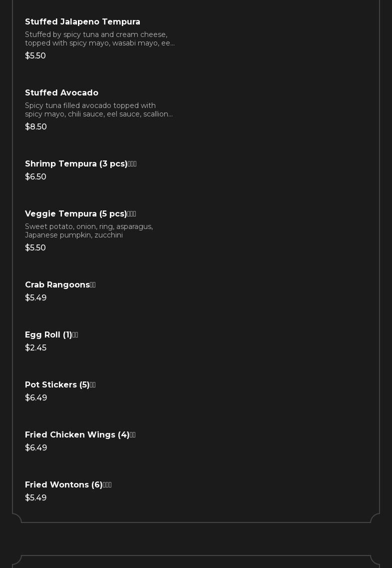Click the $6.49 Fried Chicken Wings price
Screen dimensions: 392x568
click(x=36, y=447)
